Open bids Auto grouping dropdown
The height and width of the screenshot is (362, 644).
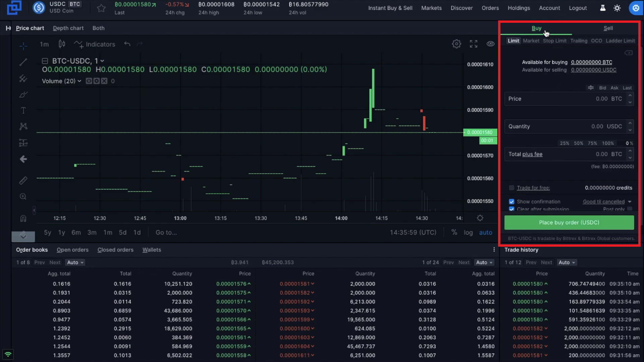click(75, 262)
